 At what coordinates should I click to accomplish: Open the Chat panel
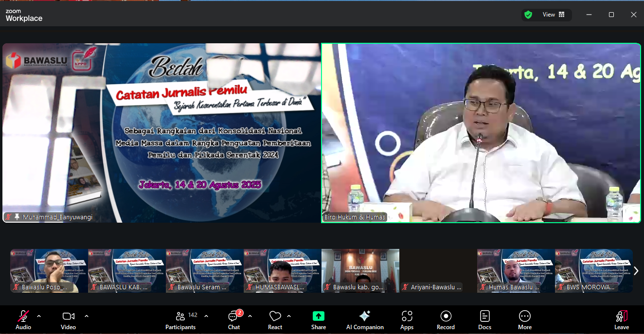pyautogui.click(x=234, y=319)
